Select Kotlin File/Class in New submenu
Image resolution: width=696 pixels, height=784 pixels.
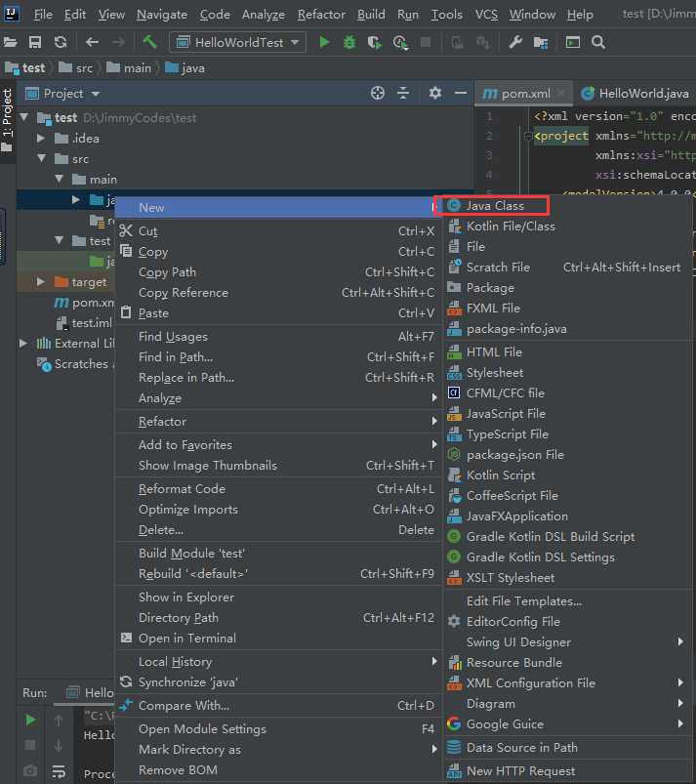(568, 227)
